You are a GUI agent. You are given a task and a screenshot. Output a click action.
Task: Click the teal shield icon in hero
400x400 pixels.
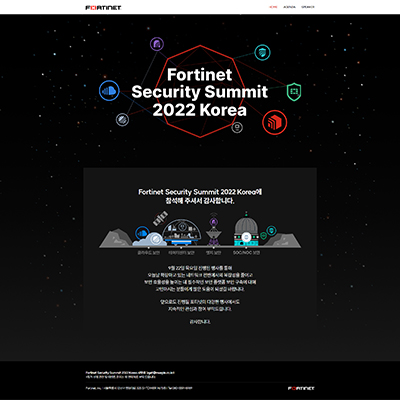coord(263,53)
